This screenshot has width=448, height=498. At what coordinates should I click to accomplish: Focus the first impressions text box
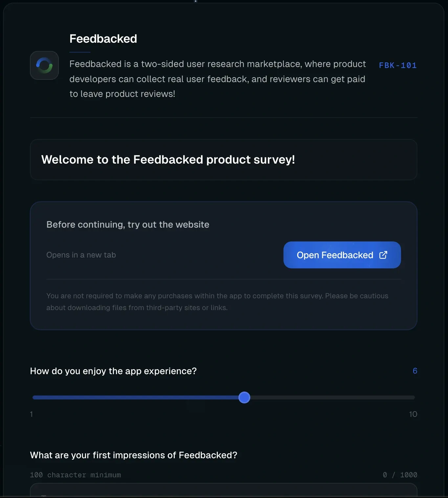(224, 490)
